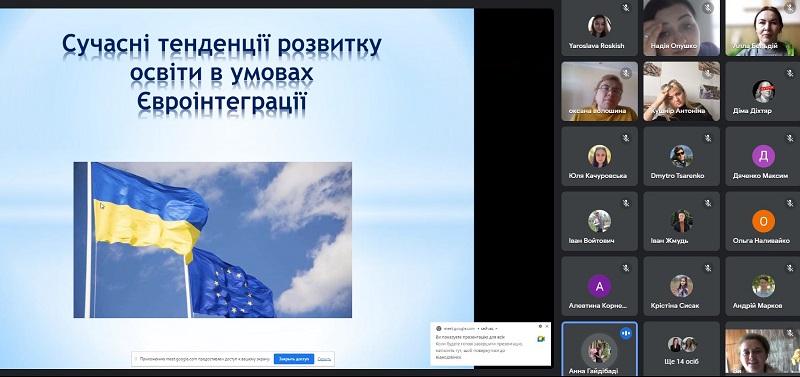This screenshot has height=377, width=800.
Task: Click Іван Войтович profile avatar
Action: 599,221
